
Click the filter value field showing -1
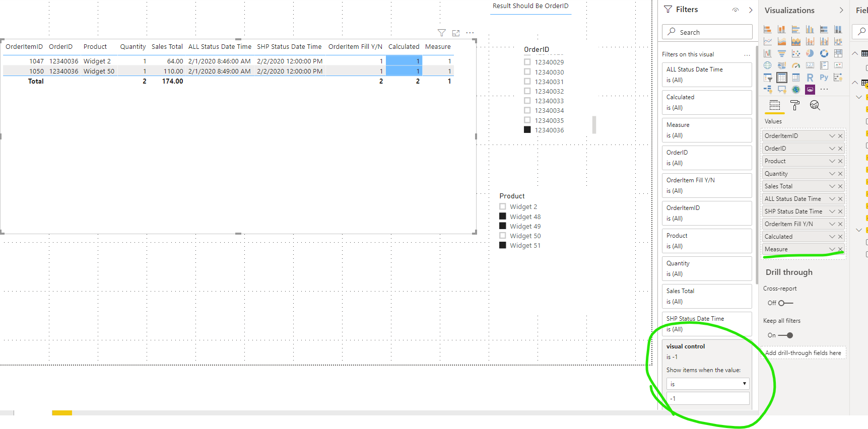tap(708, 398)
